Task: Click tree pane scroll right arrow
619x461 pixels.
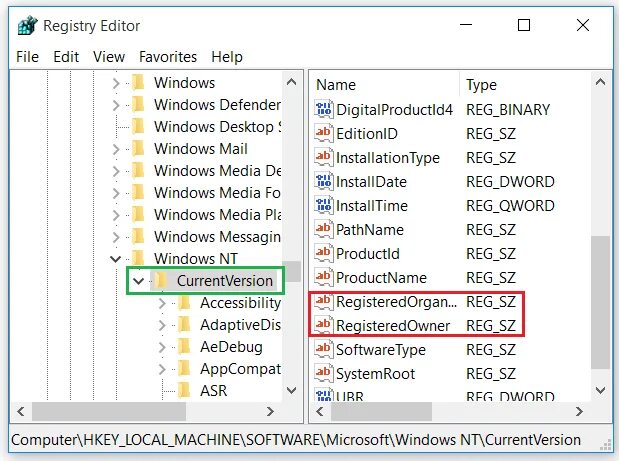Action: pyautogui.click(x=270, y=412)
